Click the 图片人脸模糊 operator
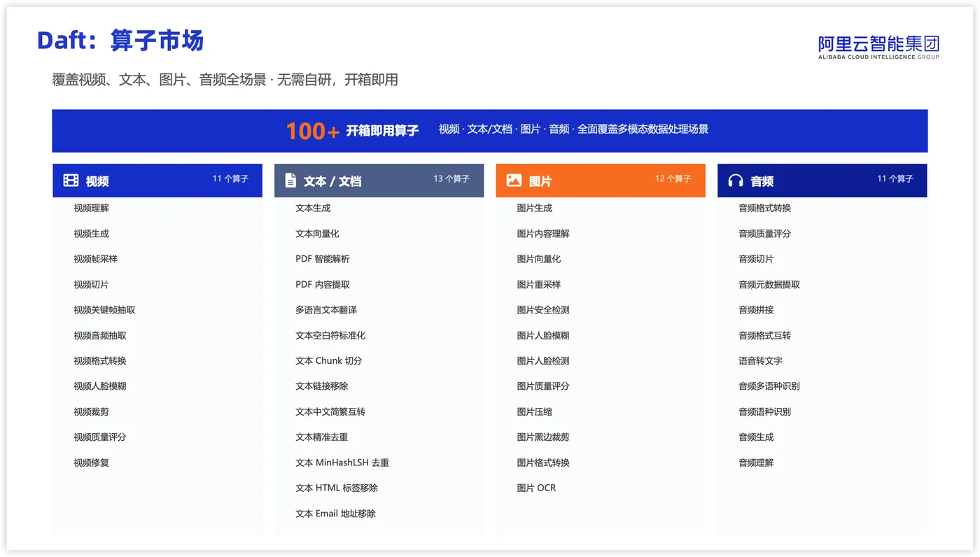Image resolution: width=980 pixels, height=557 pixels. [543, 335]
